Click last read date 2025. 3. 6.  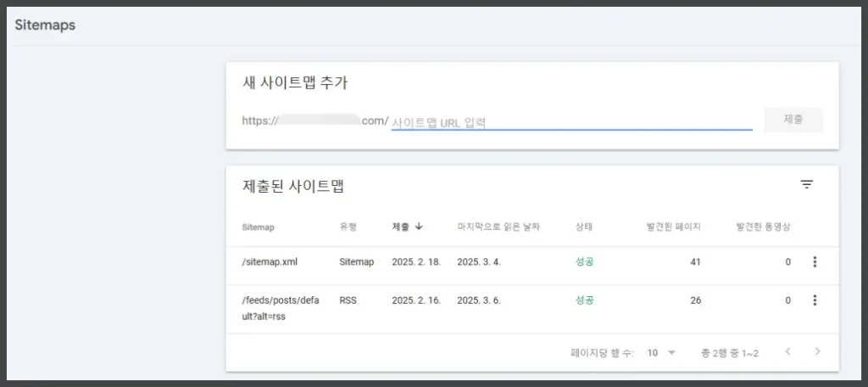coord(479,300)
